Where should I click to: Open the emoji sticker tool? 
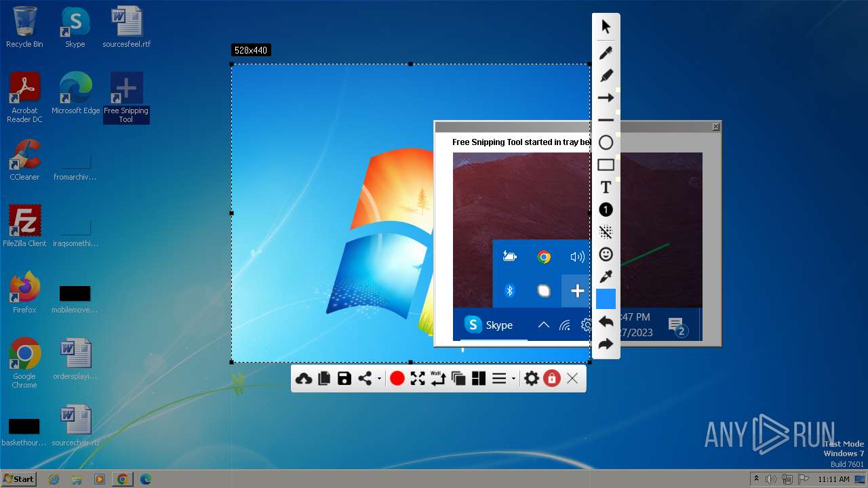coord(606,254)
